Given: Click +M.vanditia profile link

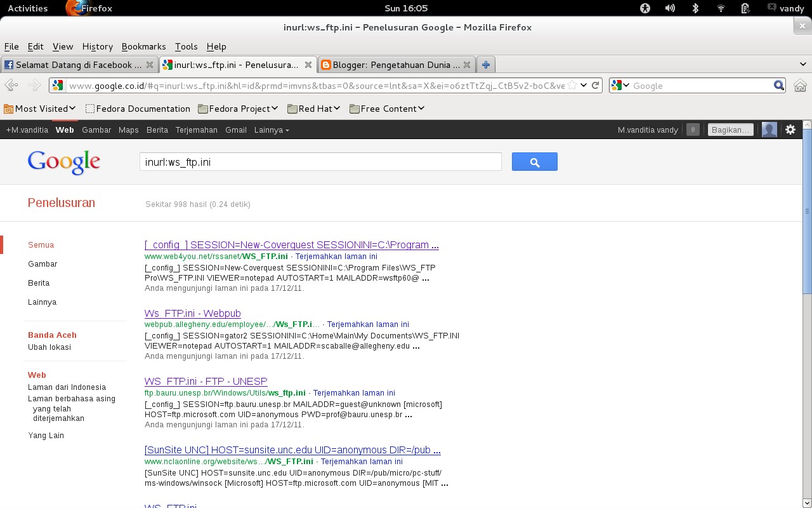Looking at the screenshot, I should click(27, 130).
